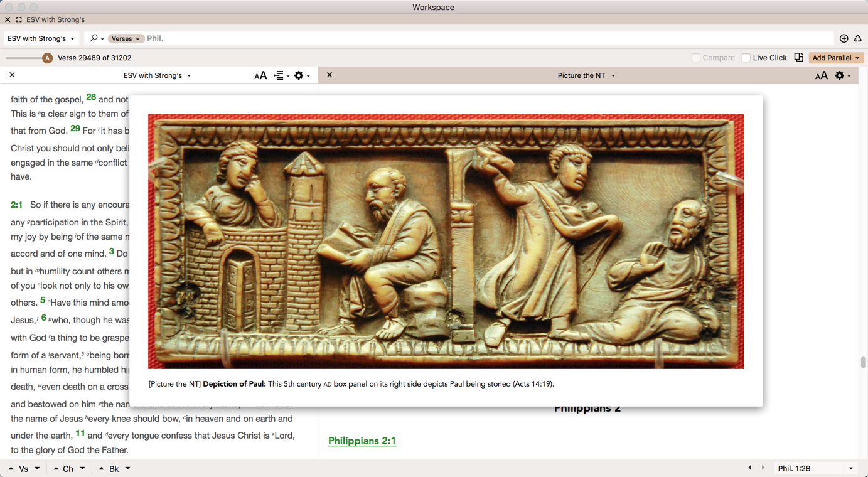Viewport: 868px width, 477px height.
Task: Close the Picture the NT pane
Action: [330, 75]
